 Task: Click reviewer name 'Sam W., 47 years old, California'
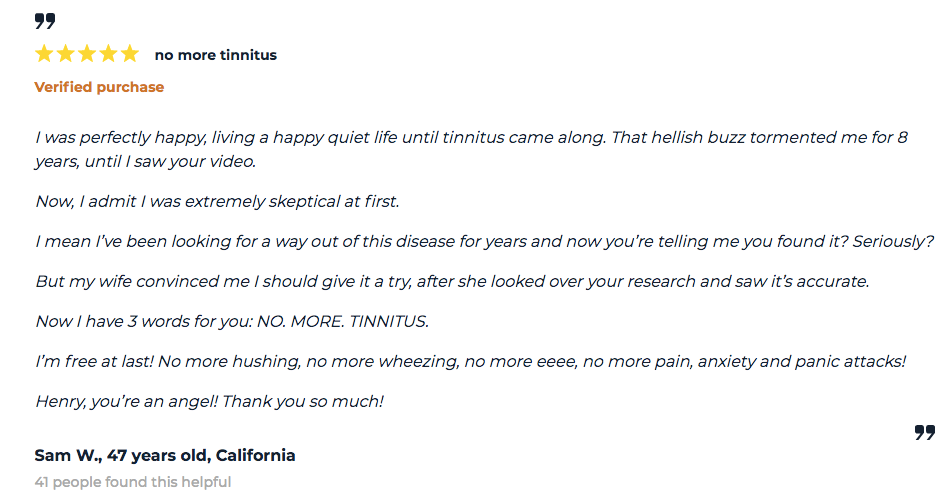click(x=165, y=455)
